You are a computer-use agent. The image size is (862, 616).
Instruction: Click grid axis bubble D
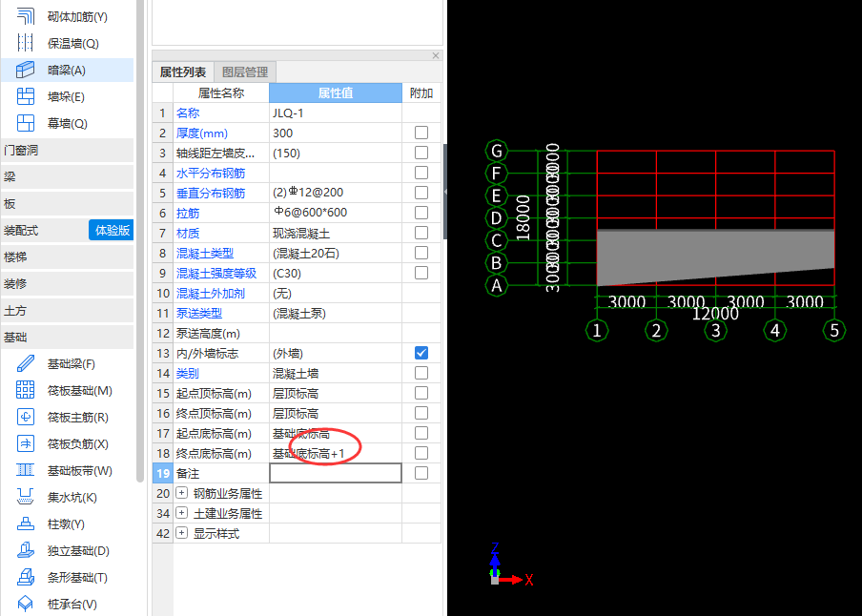[497, 217]
